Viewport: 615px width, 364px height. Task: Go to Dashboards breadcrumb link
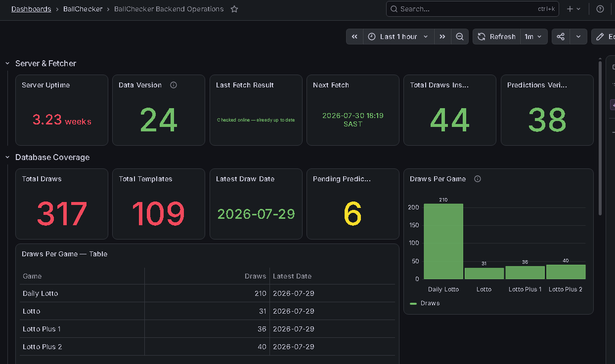click(31, 9)
